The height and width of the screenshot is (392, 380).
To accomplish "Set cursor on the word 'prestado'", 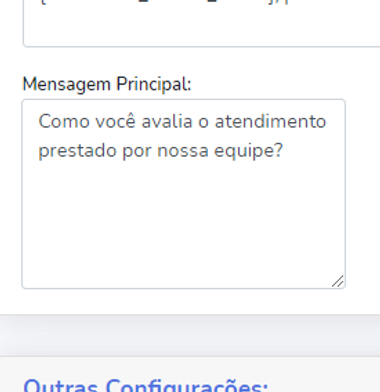I will tap(78, 151).
